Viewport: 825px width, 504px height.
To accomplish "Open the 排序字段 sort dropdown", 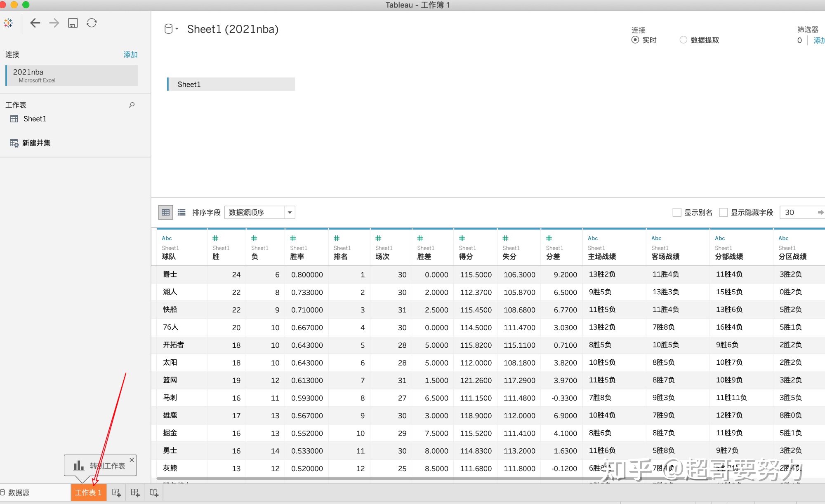I will point(259,212).
